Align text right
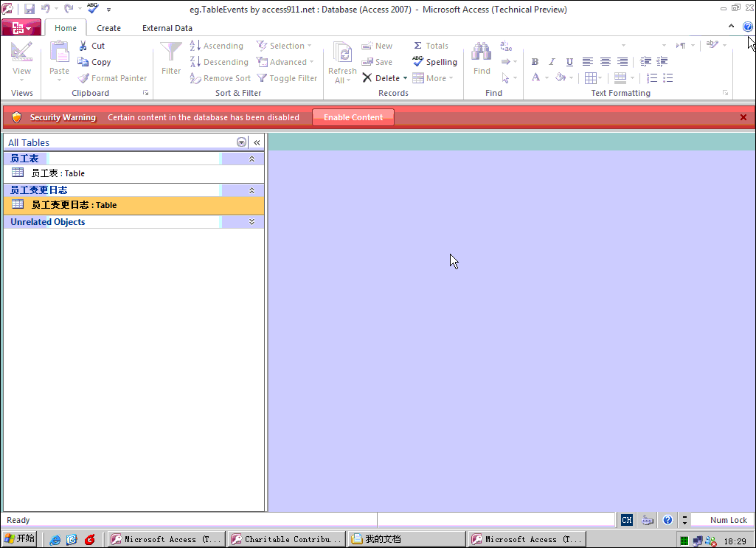Viewport: 756px width, 548px height. (x=623, y=62)
